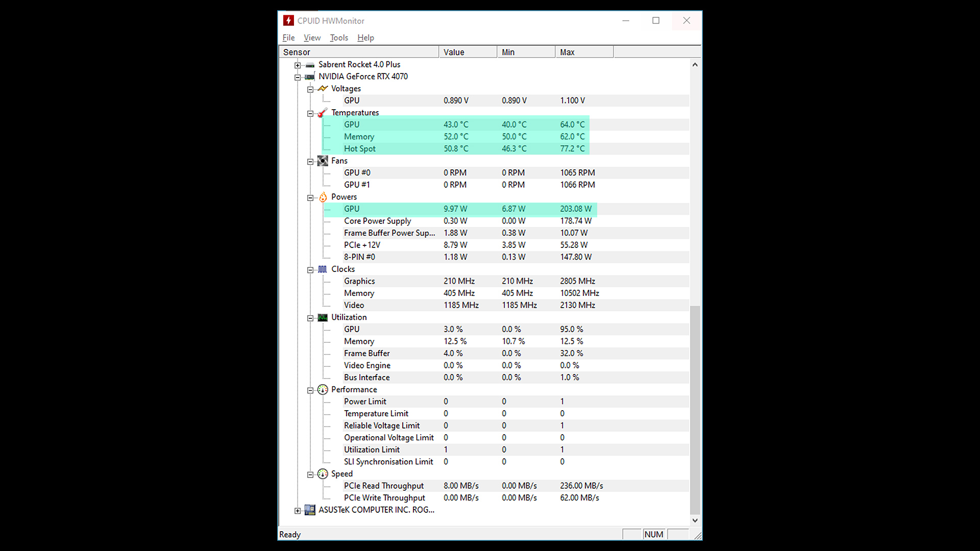The height and width of the screenshot is (551, 980).
Task: Click the Performance gauge icon
Action: (x=323, y=390)
